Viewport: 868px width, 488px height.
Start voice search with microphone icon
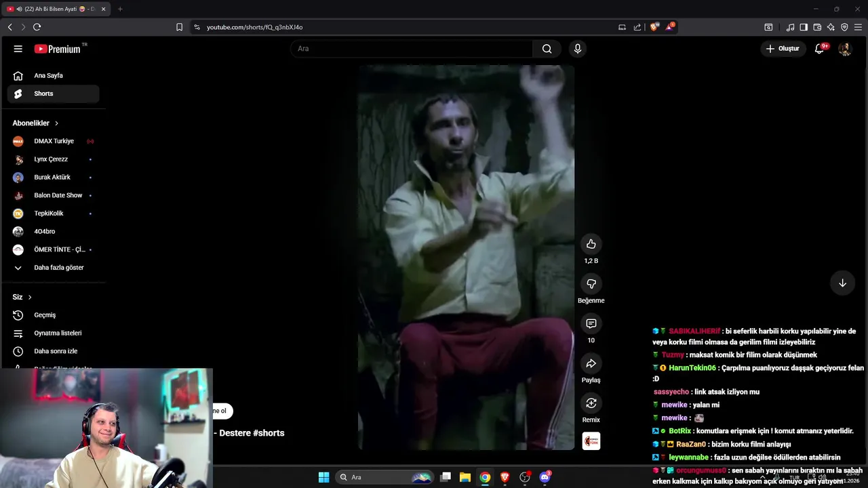(x=578, y=49)
